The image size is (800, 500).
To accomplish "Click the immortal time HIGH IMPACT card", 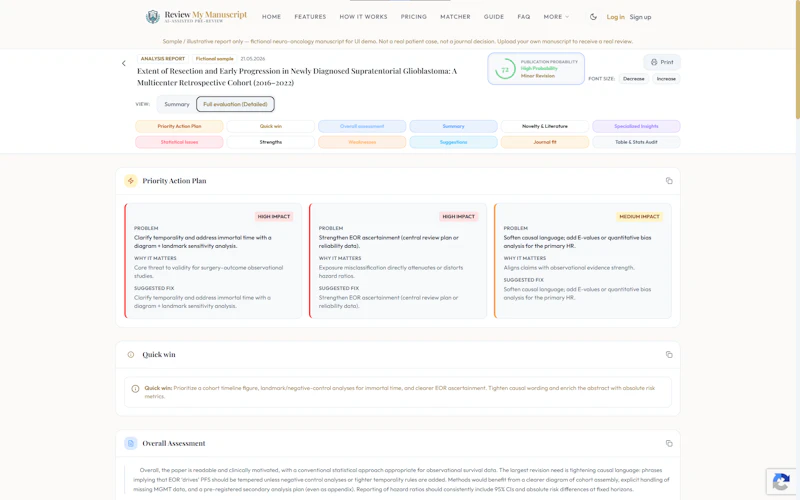I will pyautogui.click(x=213, y=261).
